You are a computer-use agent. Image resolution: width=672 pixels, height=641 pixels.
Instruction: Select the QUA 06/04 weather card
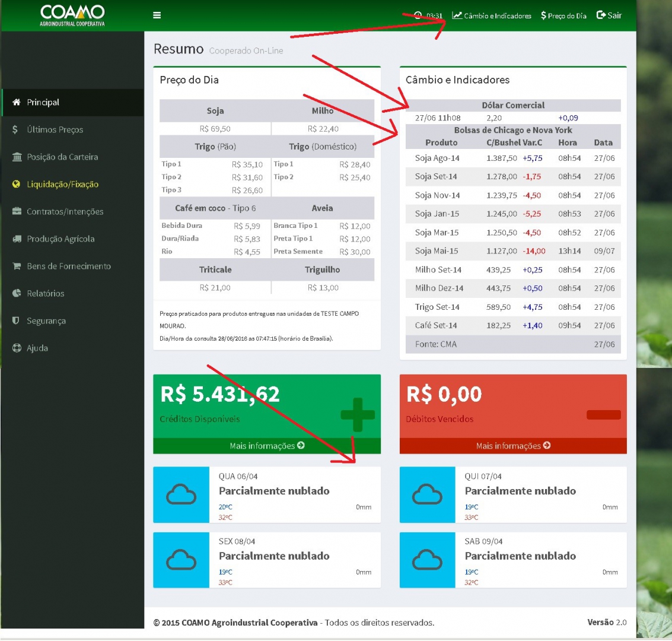(x=267, y=494)
